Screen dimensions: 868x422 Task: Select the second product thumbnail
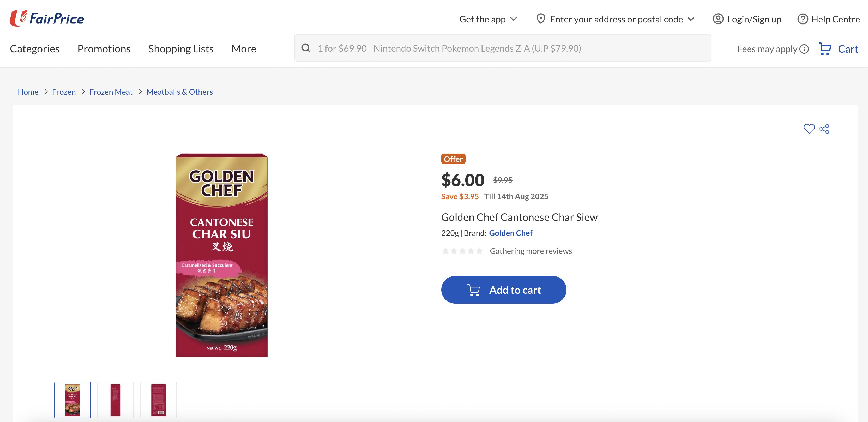coord(116,400)
